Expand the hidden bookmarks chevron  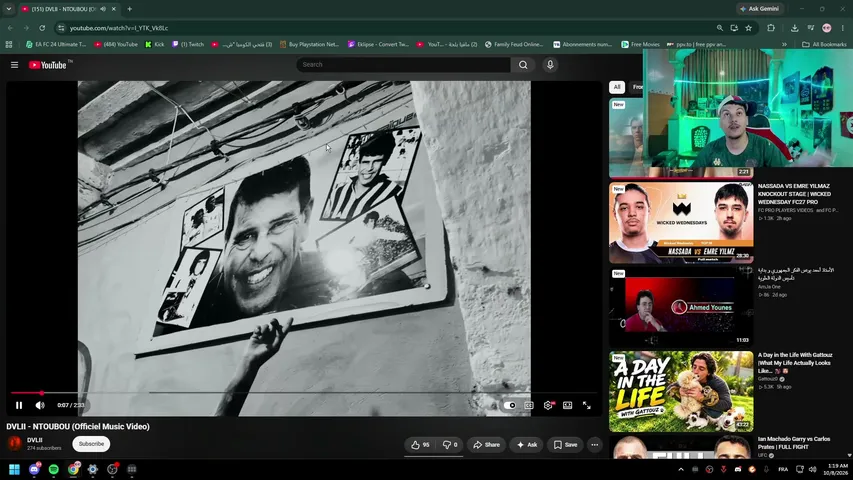click(x=784, y=45)
